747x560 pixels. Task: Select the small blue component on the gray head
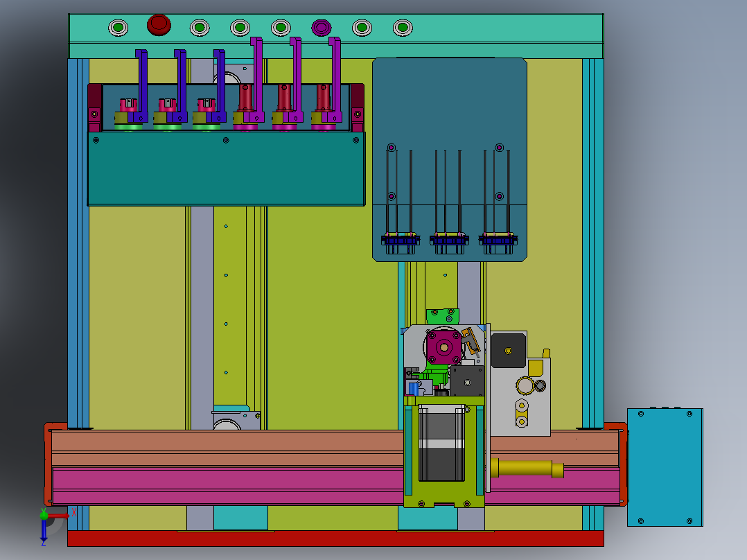tap(414, 388)
